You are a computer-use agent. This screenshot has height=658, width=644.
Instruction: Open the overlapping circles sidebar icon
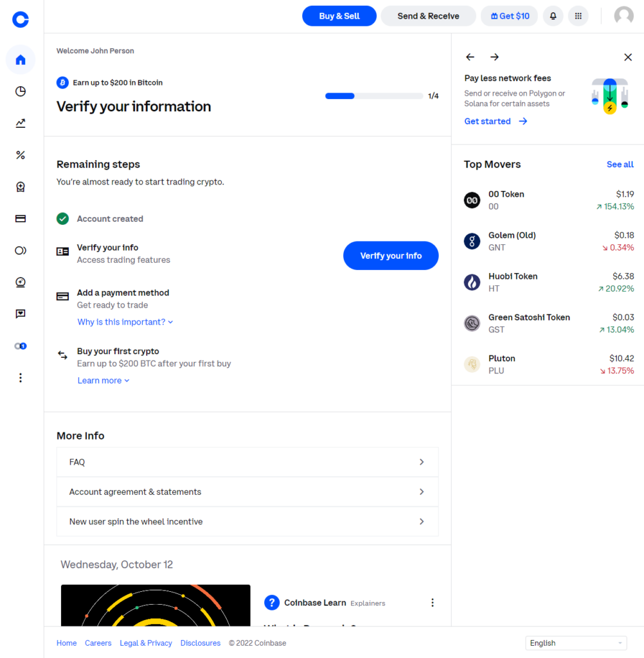[x=20, y=251]
